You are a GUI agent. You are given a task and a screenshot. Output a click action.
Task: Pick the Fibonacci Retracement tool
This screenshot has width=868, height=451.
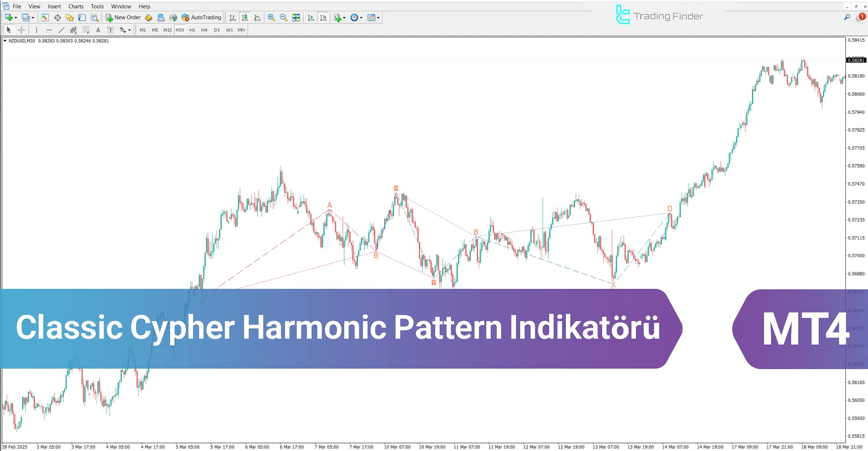85,30
